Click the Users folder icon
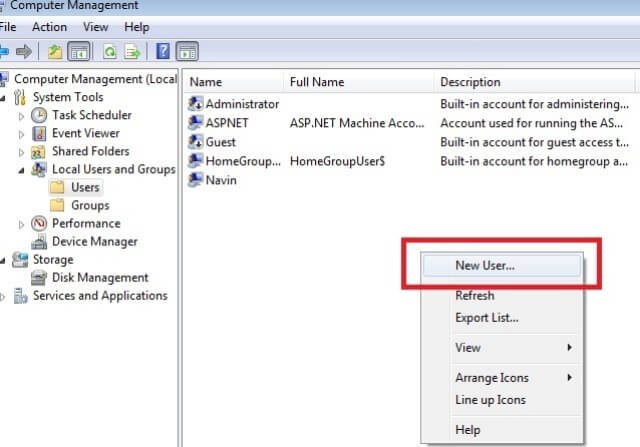Screen dimensions: 640x447 pos(57,187)
